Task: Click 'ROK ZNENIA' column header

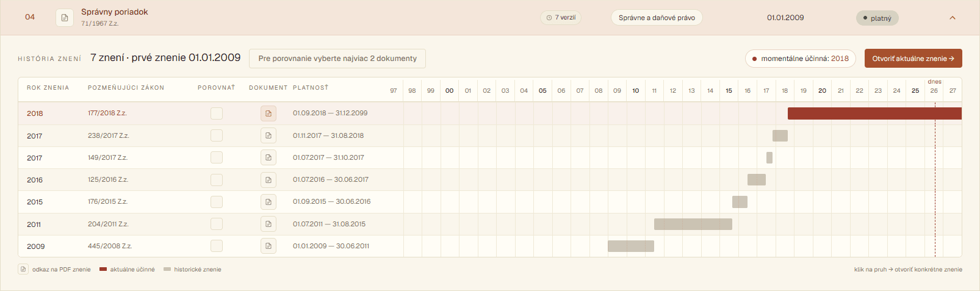Action: [48, 88]
